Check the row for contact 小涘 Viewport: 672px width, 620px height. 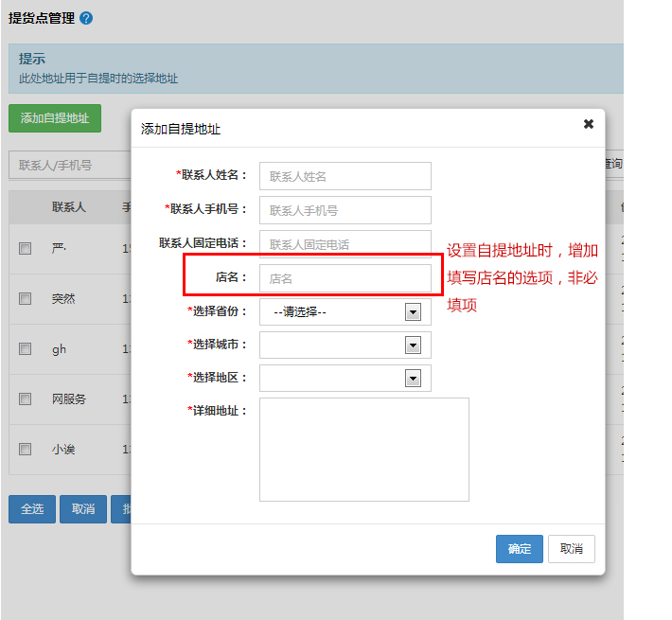click(26, 450)
